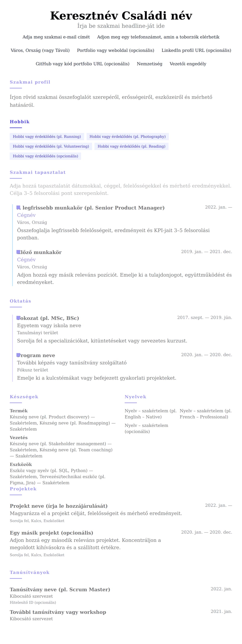
Task: Select the Hobbik section heading
Action: tap(20, 122)
